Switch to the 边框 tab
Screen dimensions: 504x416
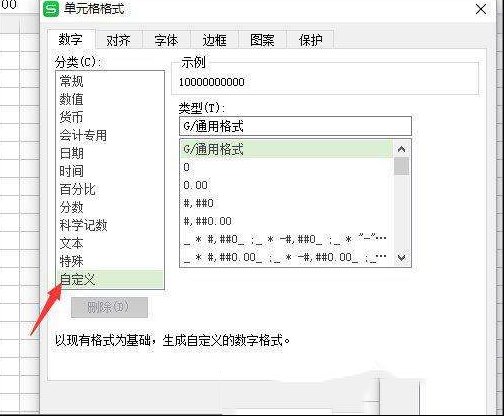(x=214, y=40)
